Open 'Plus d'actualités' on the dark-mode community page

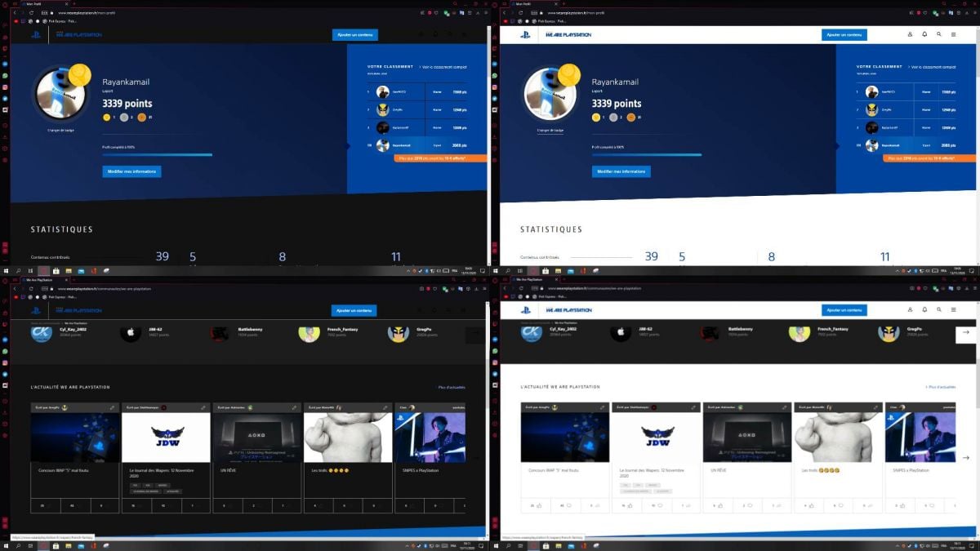(452, 387)
